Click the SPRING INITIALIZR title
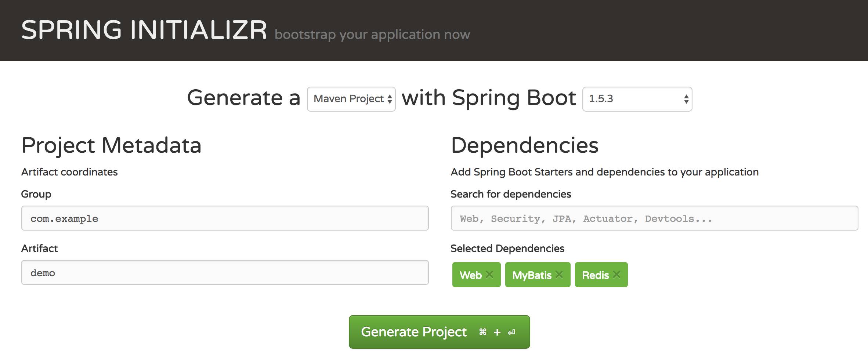The width and height of the screenshot is (868, 351). pyautogui.click(x=144, y=30)
